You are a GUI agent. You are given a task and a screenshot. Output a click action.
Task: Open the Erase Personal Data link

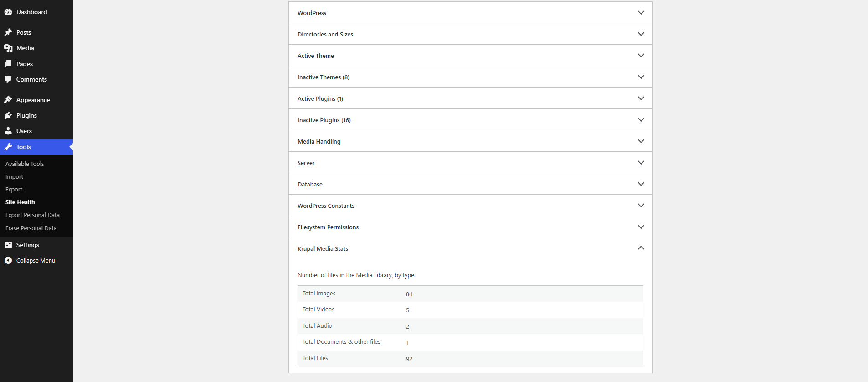pos(31,228)
